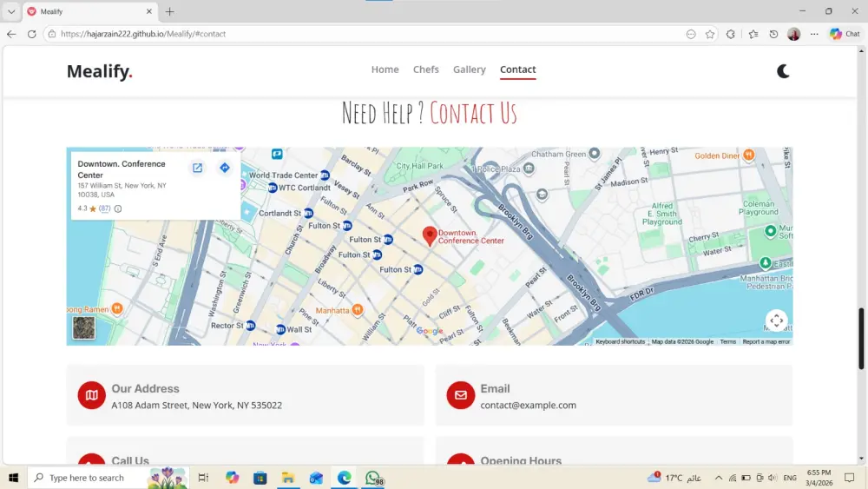The height and width of the screenshot is (489, 868).
Task: Open Copilot Chat button
Action: [x=845, y=34]
